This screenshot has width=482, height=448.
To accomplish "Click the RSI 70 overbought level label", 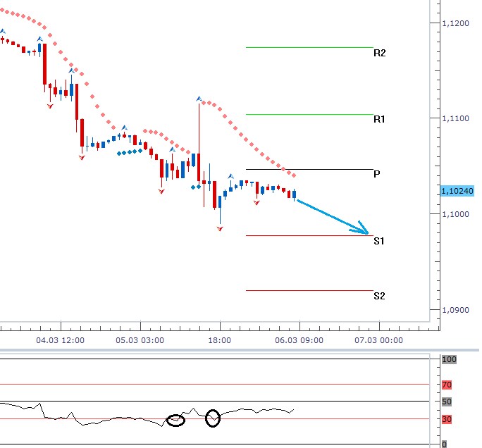I will [446, 385].
